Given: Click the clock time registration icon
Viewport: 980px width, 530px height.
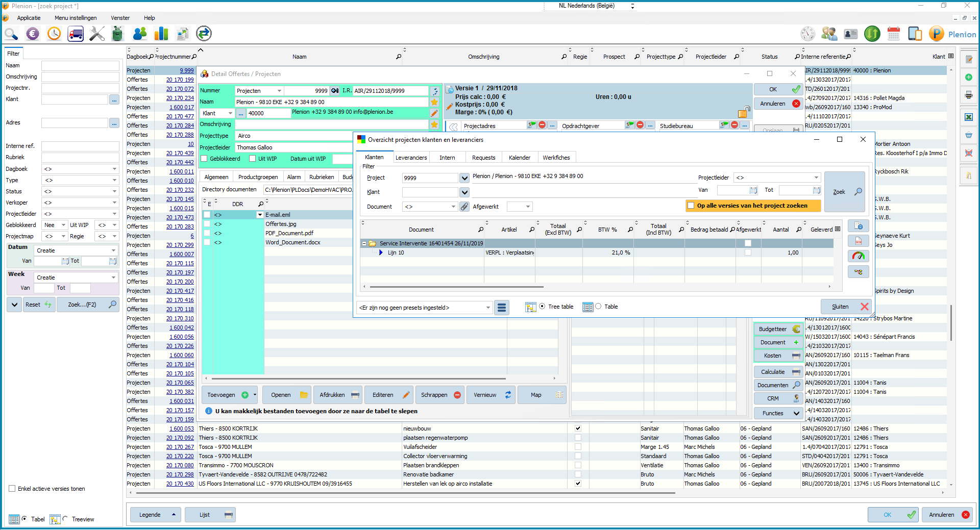Looking at the screenshot, I should point(54,34).
